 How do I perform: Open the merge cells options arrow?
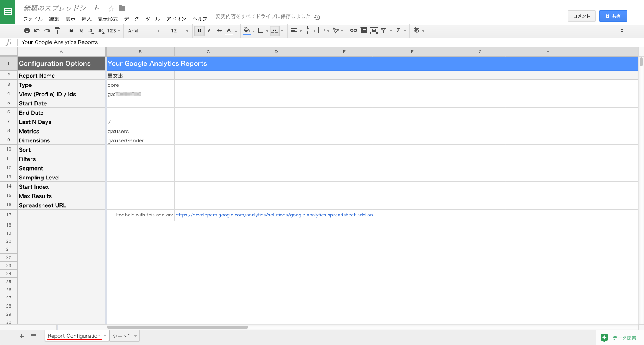(x=282, y=31)
